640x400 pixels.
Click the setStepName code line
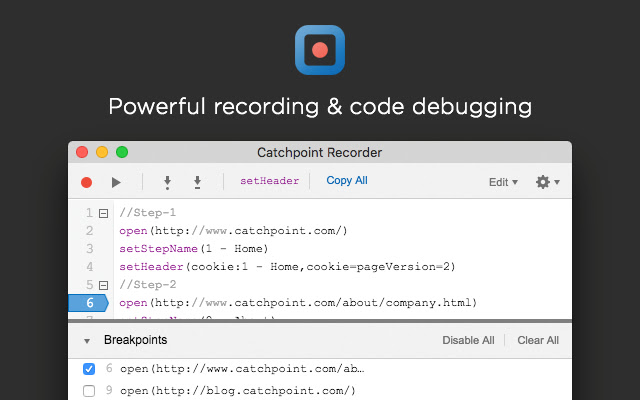click(193, 249)
